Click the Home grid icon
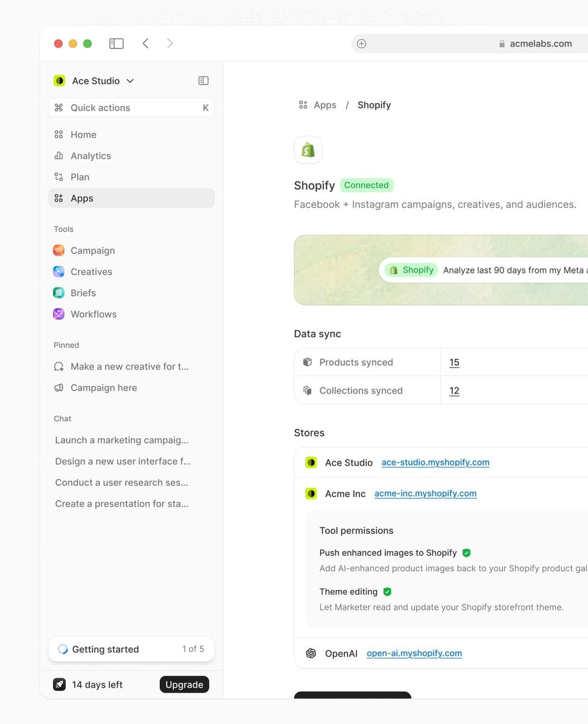 pos(58,135)
